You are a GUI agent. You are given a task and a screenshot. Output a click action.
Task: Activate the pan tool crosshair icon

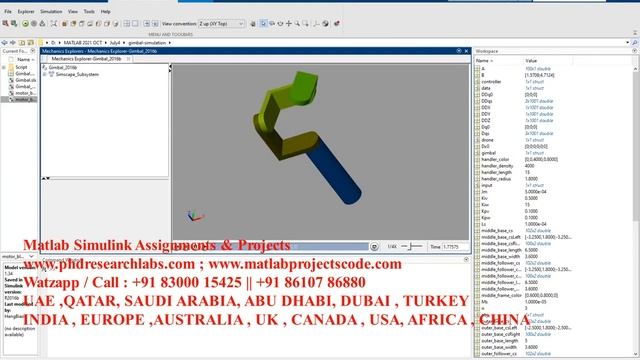289,24
